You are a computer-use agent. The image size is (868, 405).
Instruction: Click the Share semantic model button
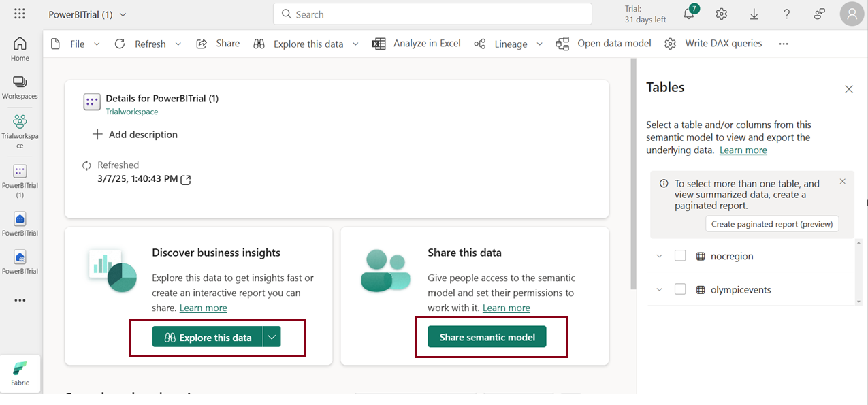(x=487, y=337)
